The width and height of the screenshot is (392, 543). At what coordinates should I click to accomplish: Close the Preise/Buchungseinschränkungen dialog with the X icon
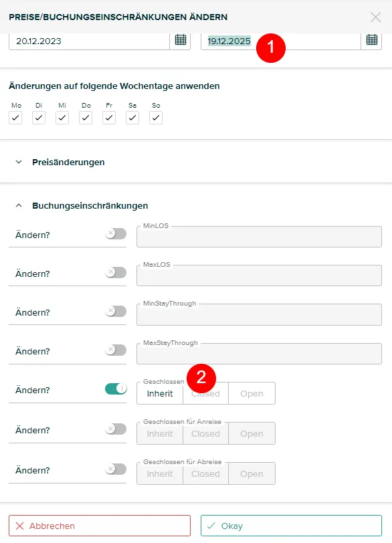point(375,17)
